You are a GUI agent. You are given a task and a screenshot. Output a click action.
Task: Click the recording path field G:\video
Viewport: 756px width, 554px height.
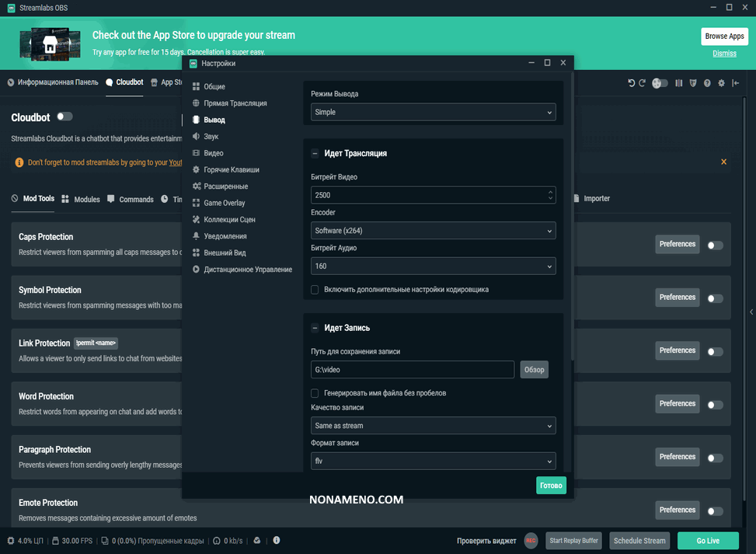pyautogui.click(x=412, y=370)
